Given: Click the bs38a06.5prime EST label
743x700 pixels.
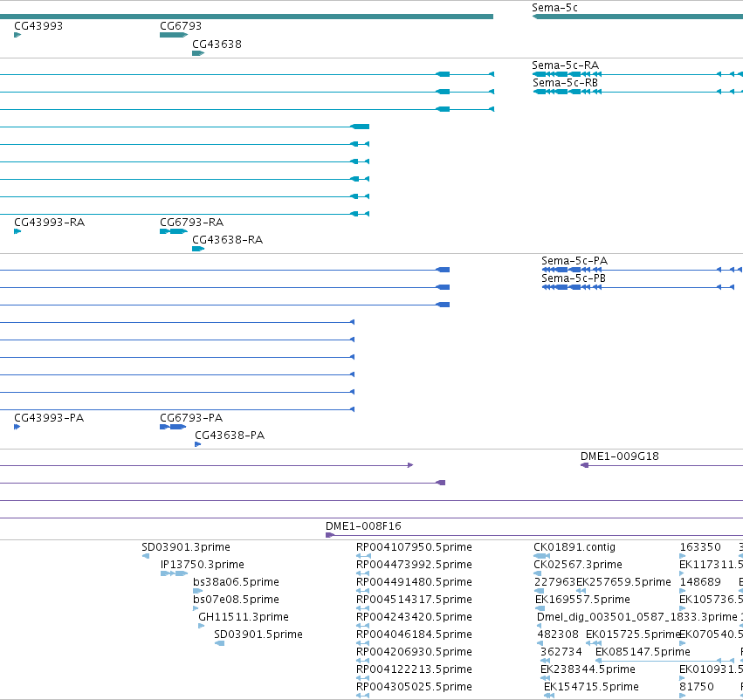Looking at the screenshot, I should coord(236,582).
